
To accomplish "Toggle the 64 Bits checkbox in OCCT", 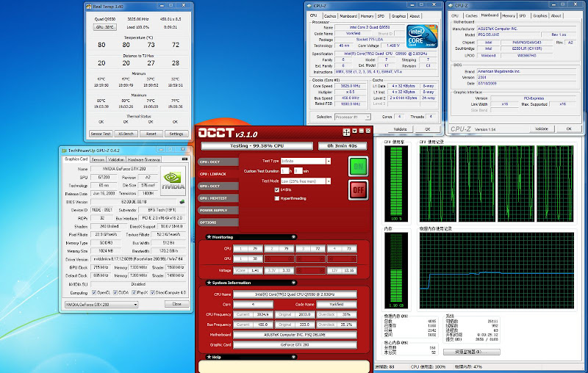I will click(x=277, y=190).
